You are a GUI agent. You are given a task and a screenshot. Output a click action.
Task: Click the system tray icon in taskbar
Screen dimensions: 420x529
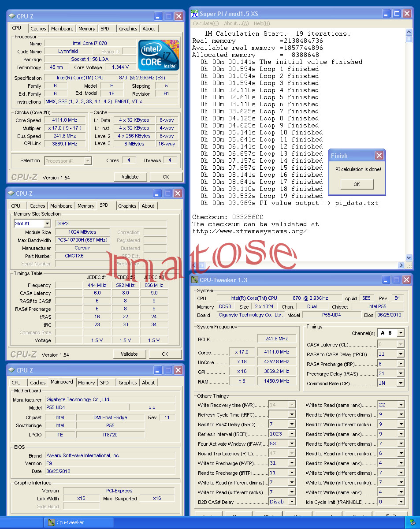point(412,522)
